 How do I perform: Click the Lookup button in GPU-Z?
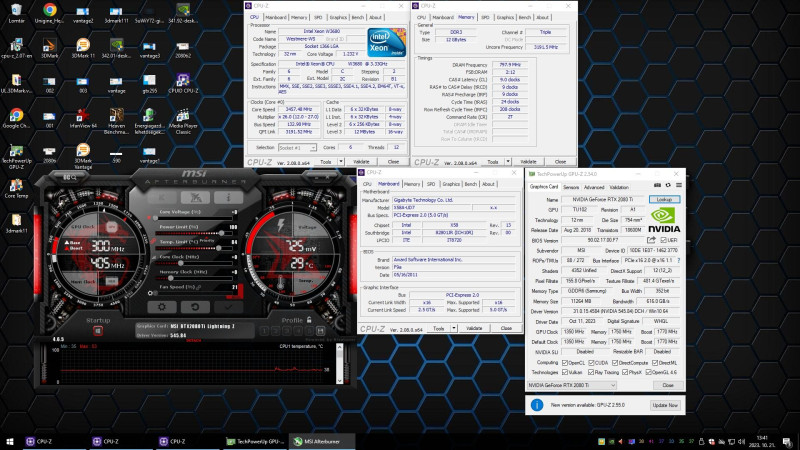point(664,199)
